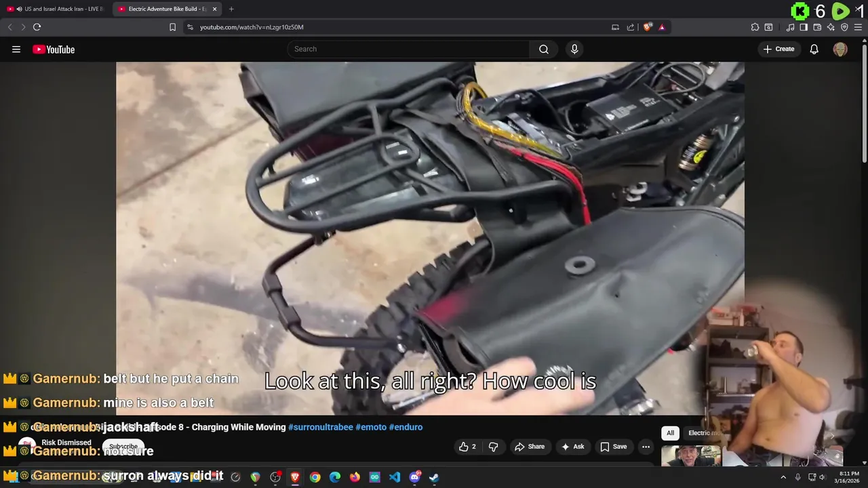Open Brave Rewards triangle icon
Image resolution: width=868 pixels, height=488 pixels.
pyautogui.click(x=662, y=27)
